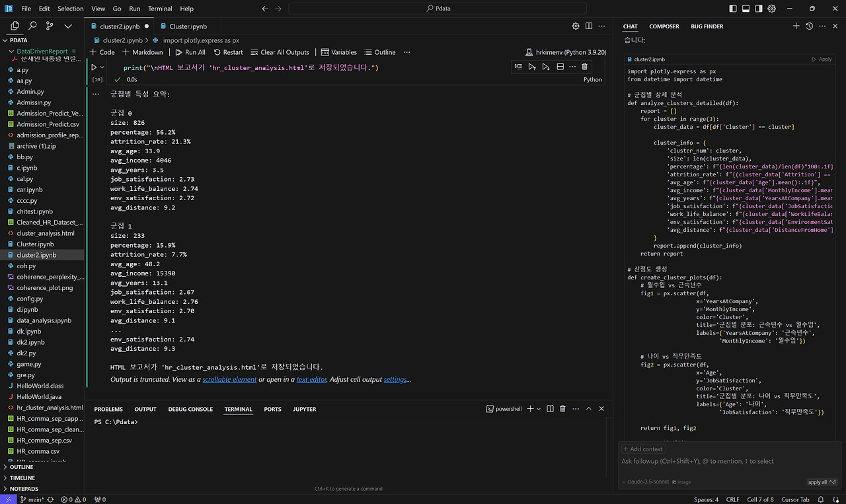Add a new Code cell
Viewport: 846px width, 504px height.
point(102,52)
